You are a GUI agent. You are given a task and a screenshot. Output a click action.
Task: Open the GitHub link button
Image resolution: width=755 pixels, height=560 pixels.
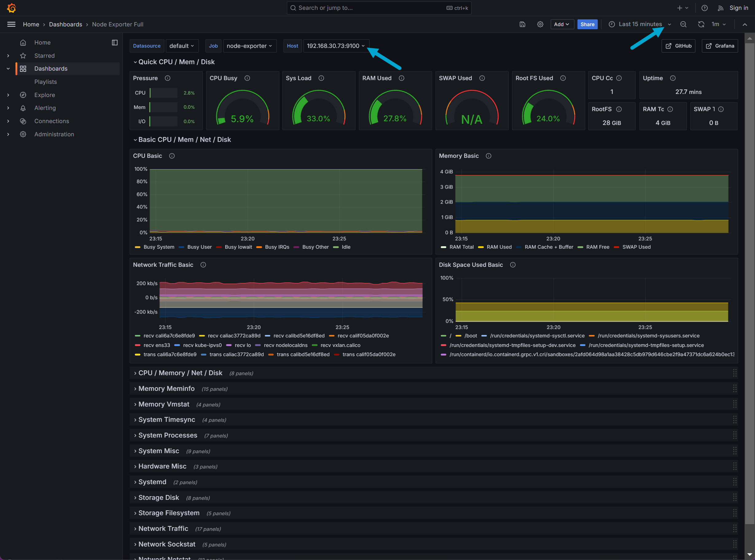678,46
